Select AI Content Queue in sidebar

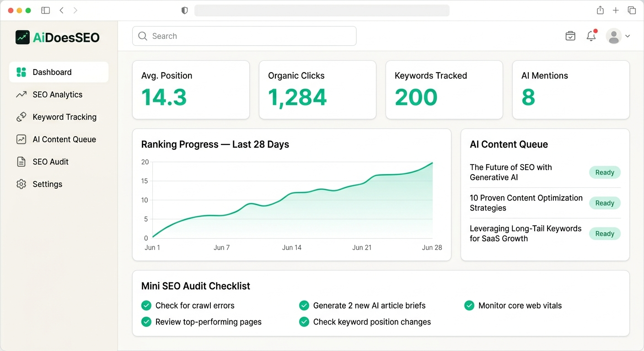[x=59, y=139]
